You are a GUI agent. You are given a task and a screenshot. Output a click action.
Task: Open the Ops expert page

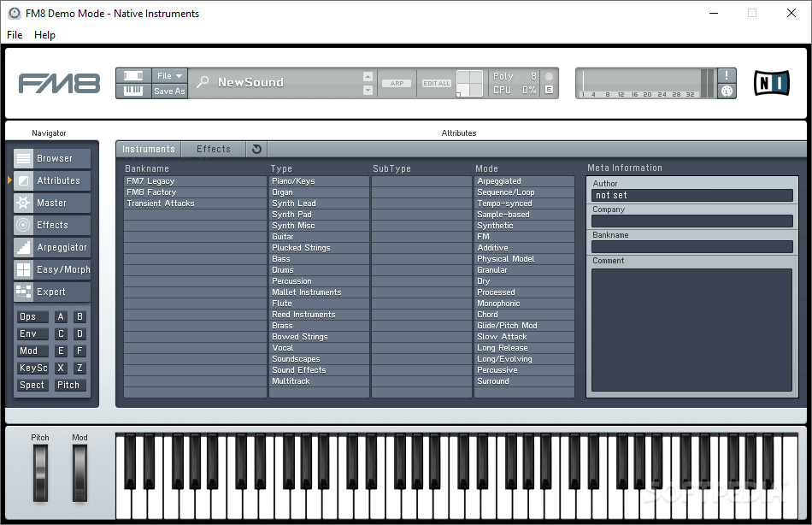coord(32,316)
